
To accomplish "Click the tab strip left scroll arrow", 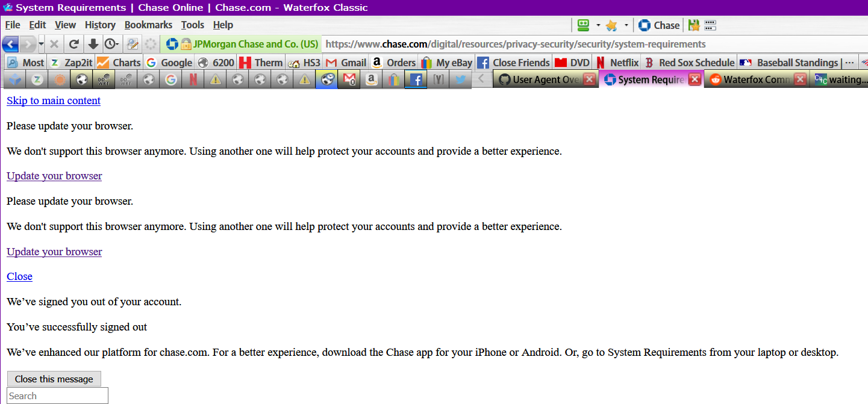I will click(x=481, y=79).
